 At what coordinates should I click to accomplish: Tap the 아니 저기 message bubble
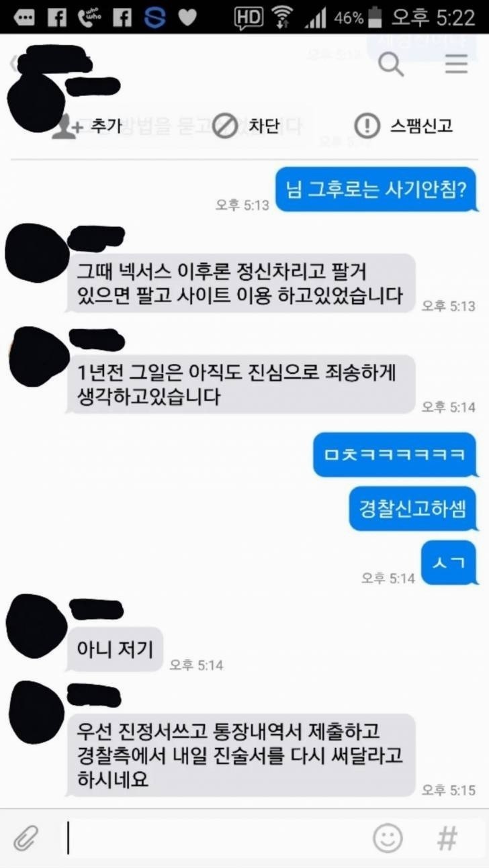tap(116, 649)
